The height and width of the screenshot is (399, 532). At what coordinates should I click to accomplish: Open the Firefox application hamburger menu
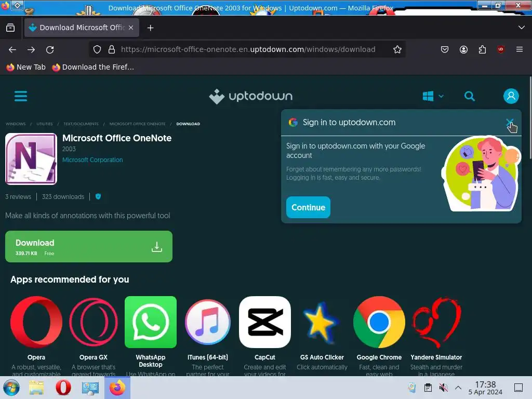coord(519,49)
